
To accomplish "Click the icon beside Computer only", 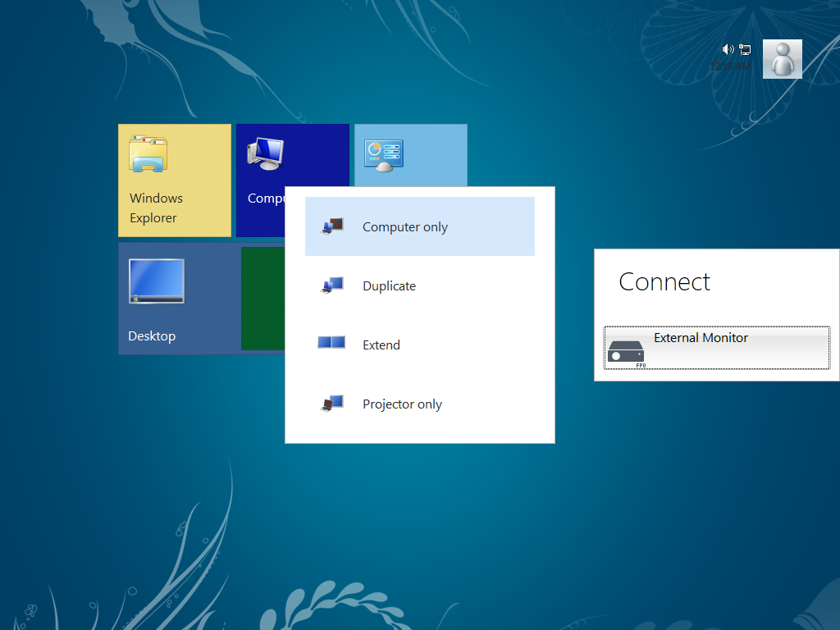I will pos(331,226).
